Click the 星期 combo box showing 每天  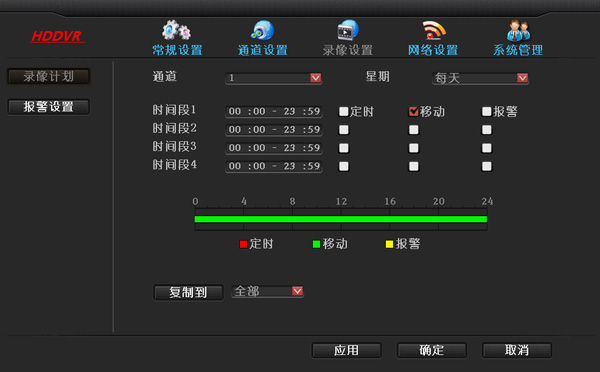[481, 78]
